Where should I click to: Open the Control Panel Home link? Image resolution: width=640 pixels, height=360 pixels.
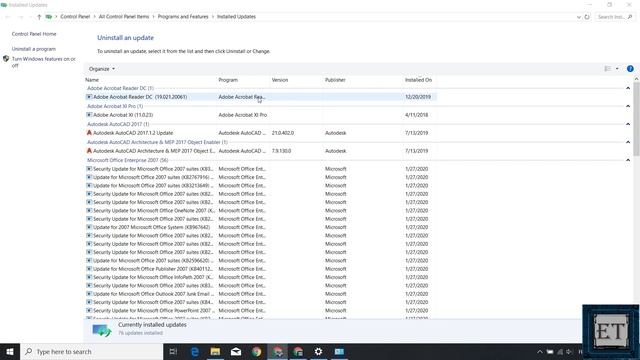(34, 34)
